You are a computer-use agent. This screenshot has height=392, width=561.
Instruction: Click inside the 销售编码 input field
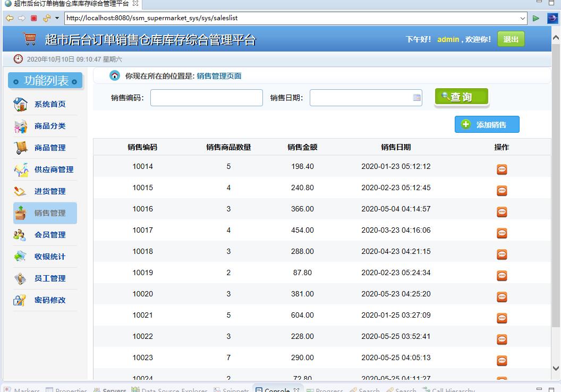point(206,98)
